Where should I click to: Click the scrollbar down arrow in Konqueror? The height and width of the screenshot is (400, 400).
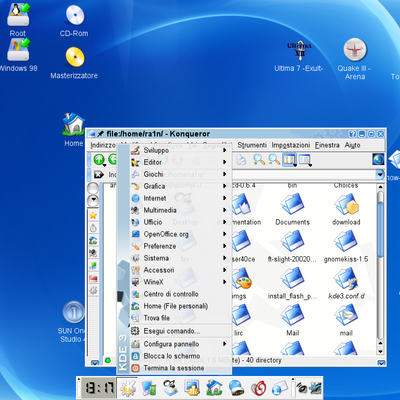(380, 351)
